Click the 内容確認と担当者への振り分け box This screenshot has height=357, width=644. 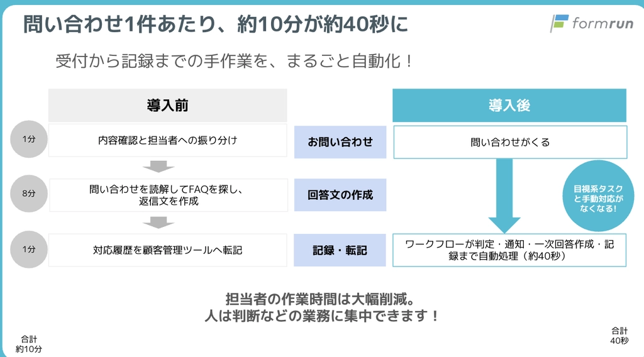[167, 140]
